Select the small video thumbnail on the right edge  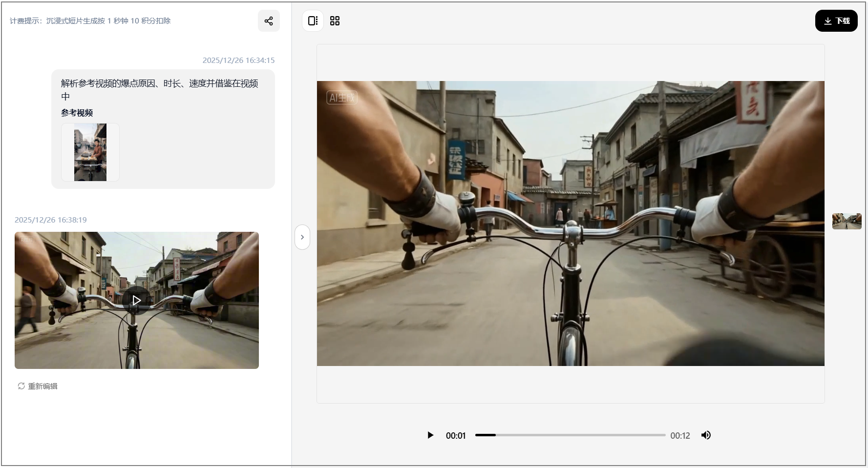point(847,221)
